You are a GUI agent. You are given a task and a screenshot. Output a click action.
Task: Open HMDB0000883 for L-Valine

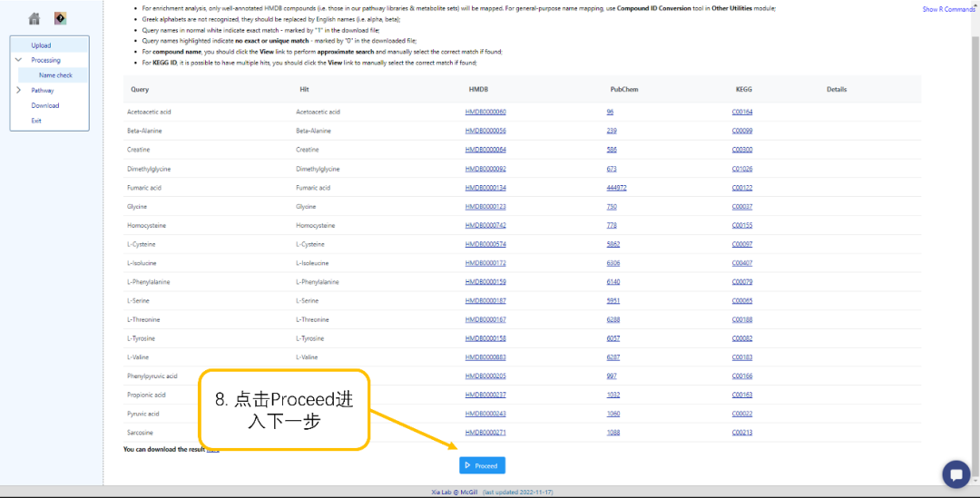(485, 357)
